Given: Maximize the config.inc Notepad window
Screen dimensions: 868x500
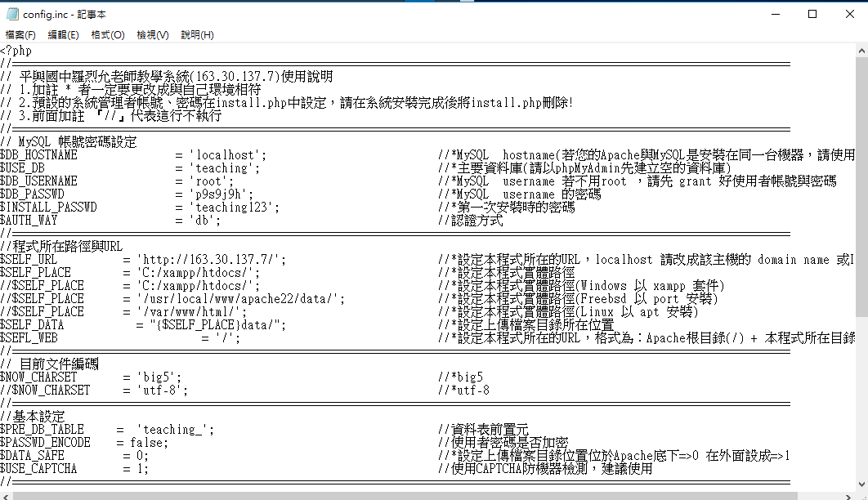Looking at the screenshot, I should coord(812,14).
